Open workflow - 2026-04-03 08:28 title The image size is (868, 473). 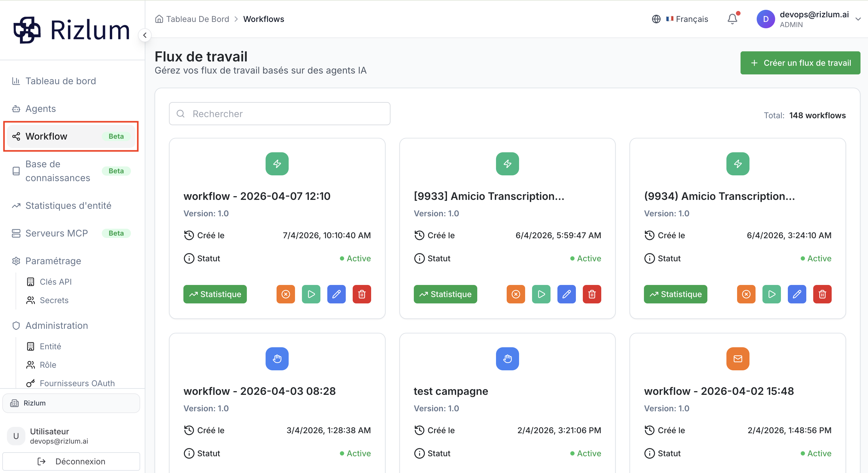260,391
